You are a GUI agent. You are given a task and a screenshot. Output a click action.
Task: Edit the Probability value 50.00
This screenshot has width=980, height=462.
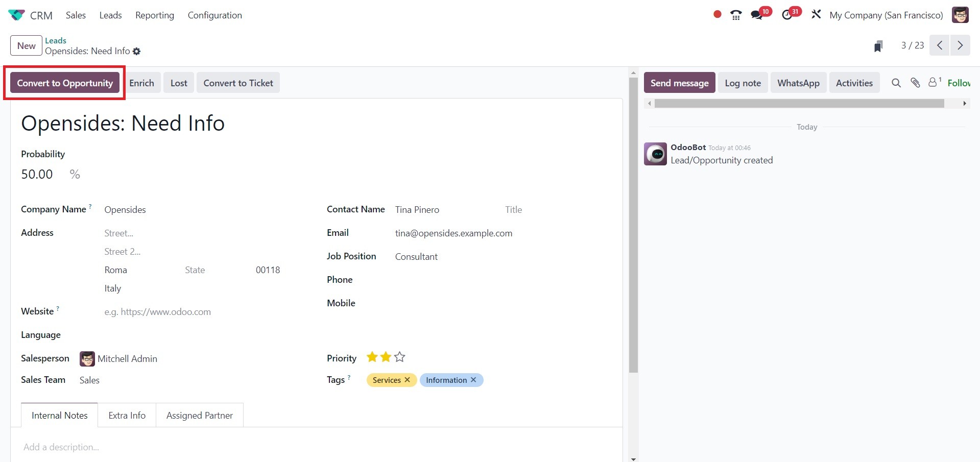[x=37, y=174]
